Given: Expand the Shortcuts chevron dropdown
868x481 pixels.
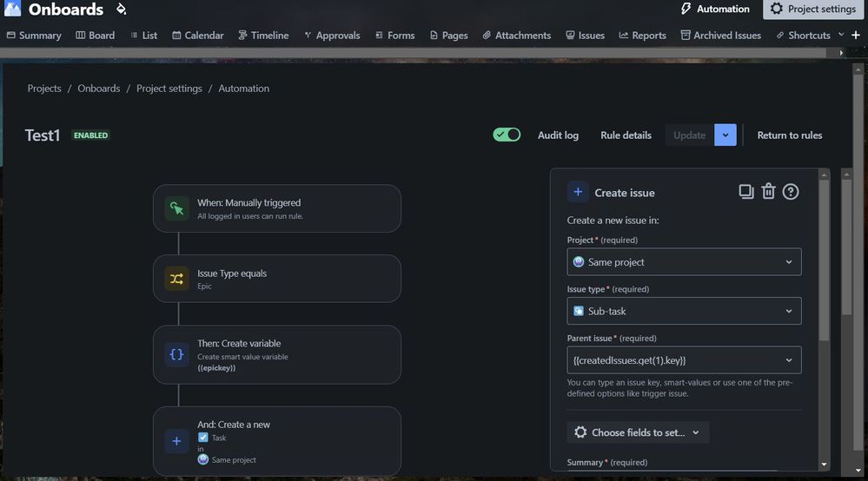Looking at the screenshot, I should pyautogui.click(x=841, y=34).
